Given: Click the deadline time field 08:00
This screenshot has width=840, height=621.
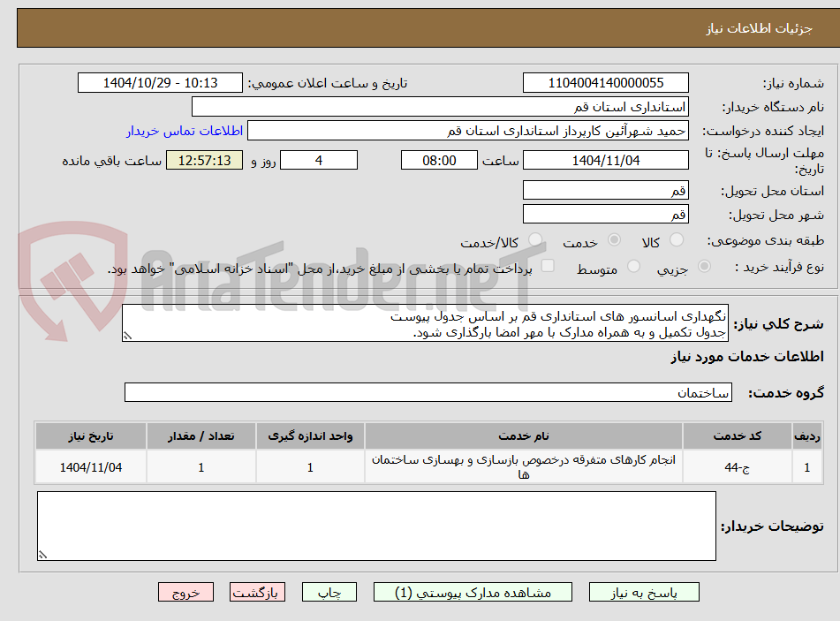Looking at the screenshot, I should coord(439,160).
